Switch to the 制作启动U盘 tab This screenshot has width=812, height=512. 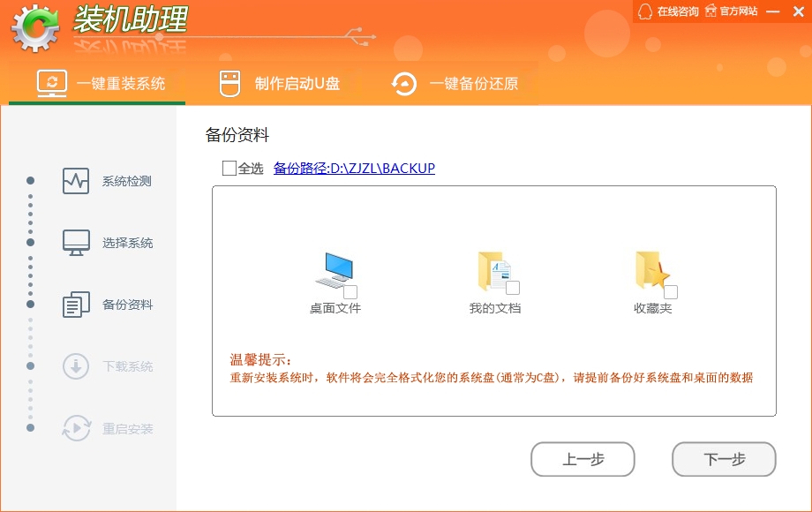pyautogui.click(x=280, y=83)
